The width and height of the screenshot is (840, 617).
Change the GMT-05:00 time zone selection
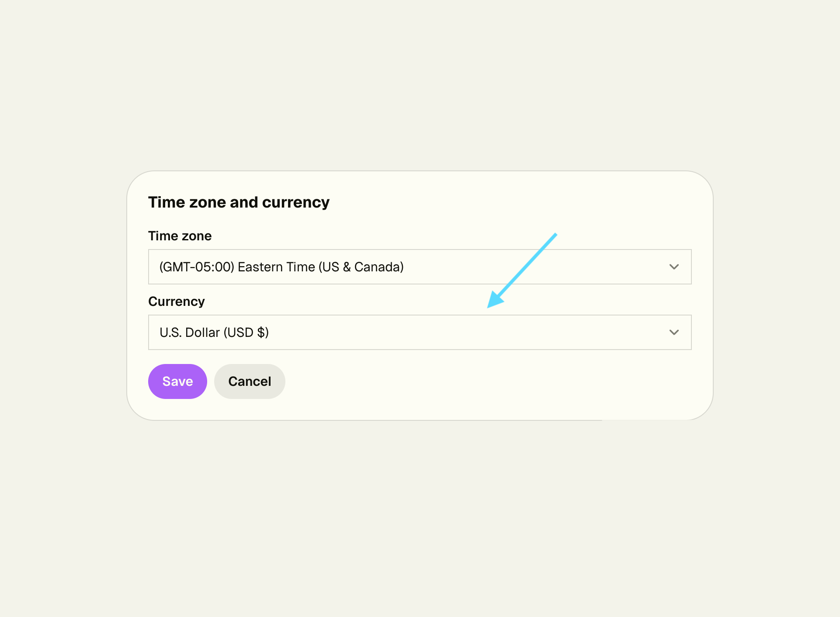pyautogui.click(x=420, y=267)
